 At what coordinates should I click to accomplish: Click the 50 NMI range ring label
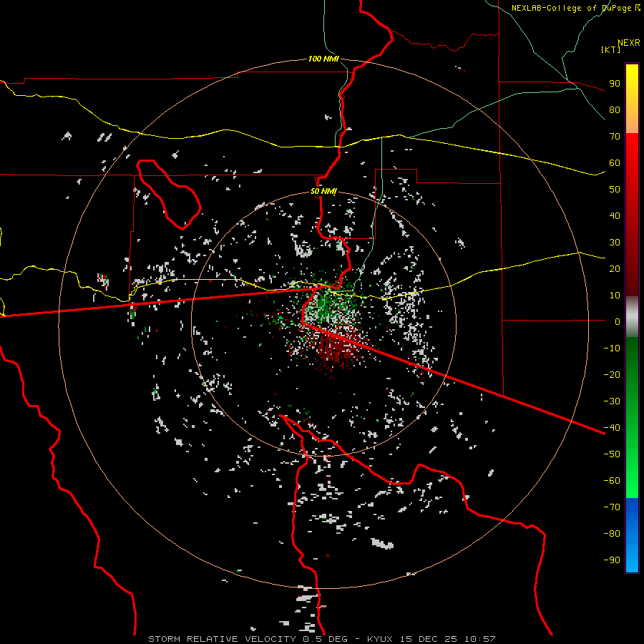(x=323, y=191)
